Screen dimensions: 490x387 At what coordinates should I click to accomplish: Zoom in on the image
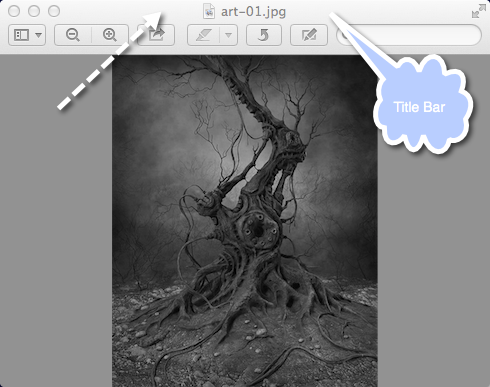click(110, 35)
